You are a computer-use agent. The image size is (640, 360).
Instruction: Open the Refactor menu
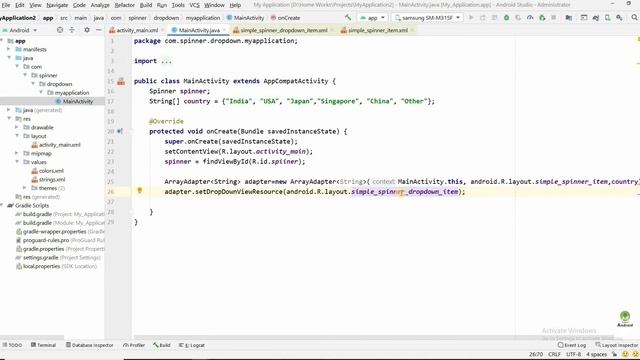(x=124, y=5)
